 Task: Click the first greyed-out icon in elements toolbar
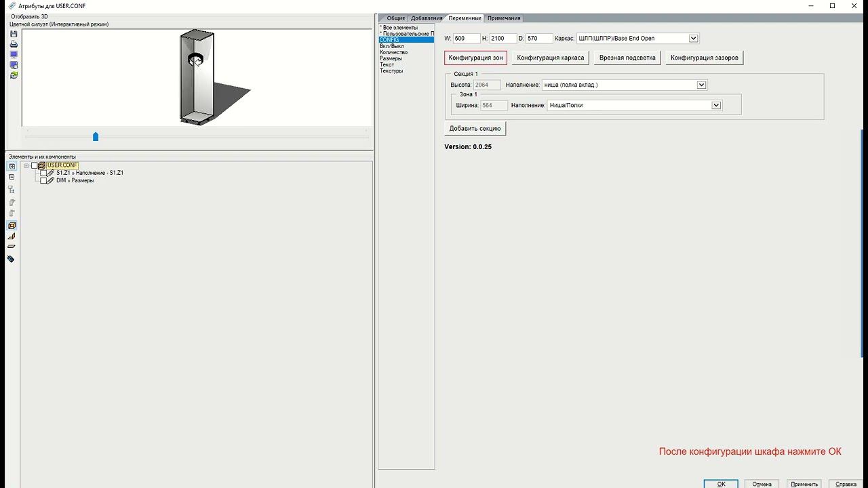[12, 202]
